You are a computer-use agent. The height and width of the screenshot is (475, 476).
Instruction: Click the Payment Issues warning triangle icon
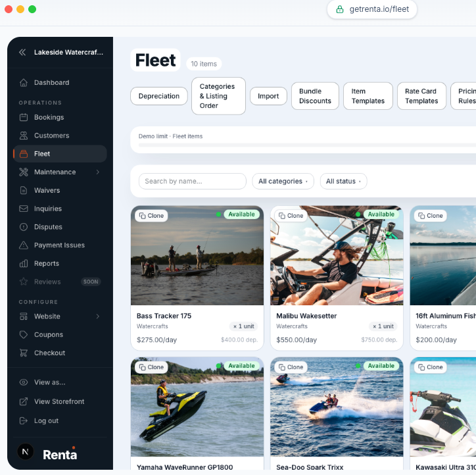pos(24,245)
